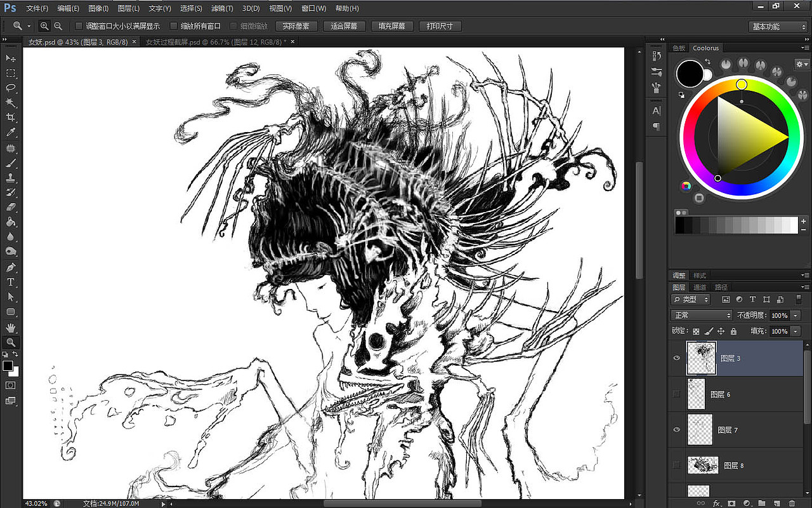Screen dimensions: 812x508
Task: Click the zoom-out magnifier in options bar
Action: coord(58,26)
